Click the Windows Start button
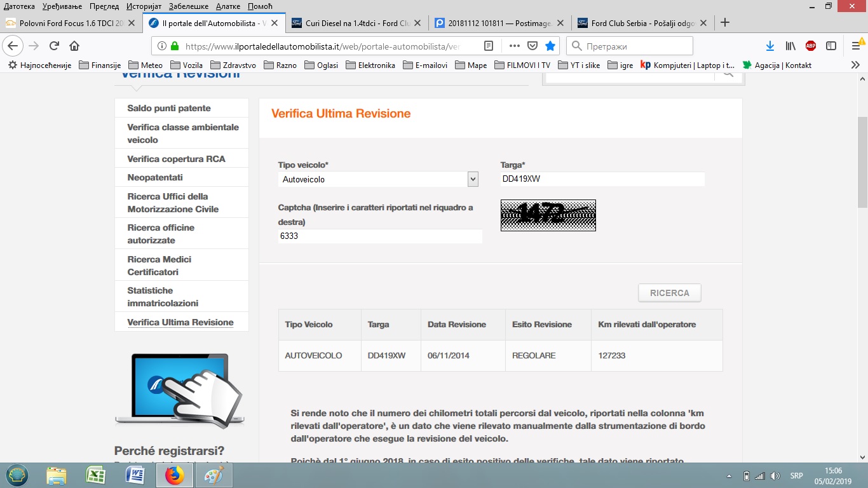868x488 pixels. tap(17, 475)
